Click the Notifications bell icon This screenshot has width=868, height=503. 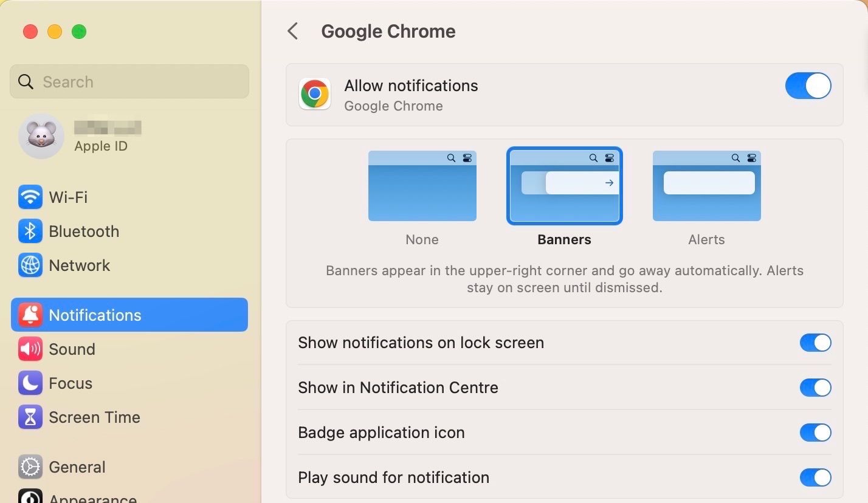click(x=30, y=315)
